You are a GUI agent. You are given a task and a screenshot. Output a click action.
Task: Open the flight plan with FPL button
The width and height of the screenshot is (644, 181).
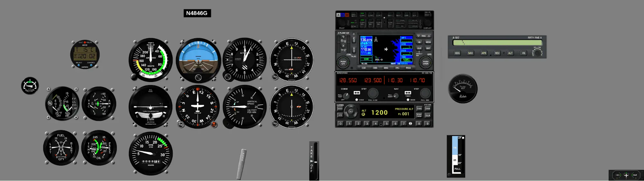(x=397, y=68)
